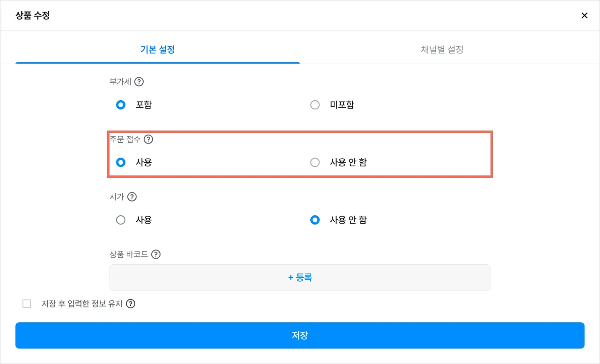Click the 부가세 section label
This screenshot has width=600, height=364.
tap(120, 82)
